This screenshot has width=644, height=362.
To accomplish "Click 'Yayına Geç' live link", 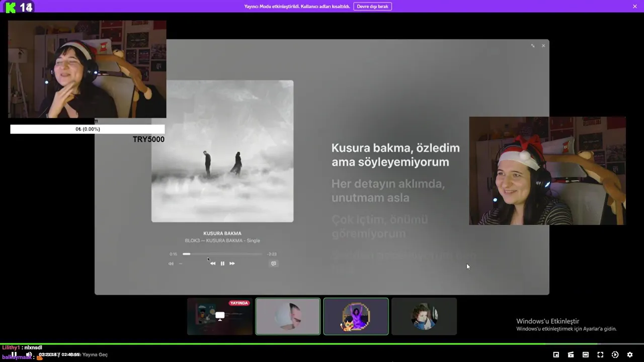I will click(x=95, y=354).
